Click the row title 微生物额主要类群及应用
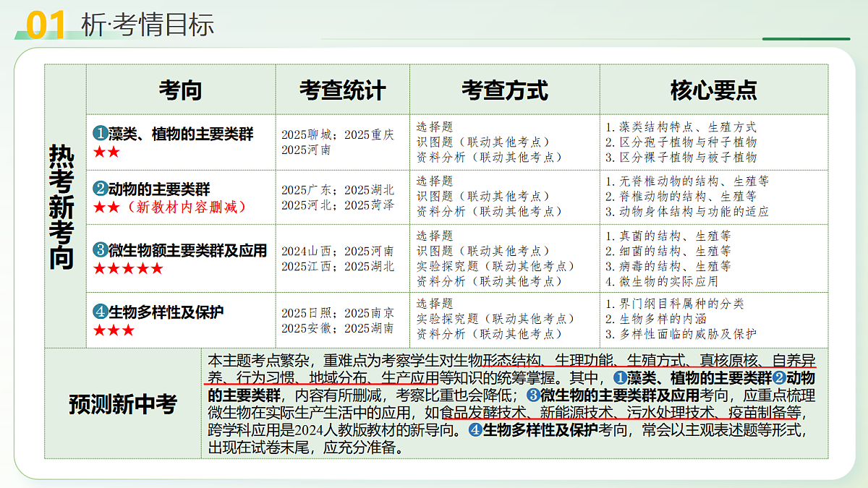Screen dimensions: 868x488 coord(188,250)
